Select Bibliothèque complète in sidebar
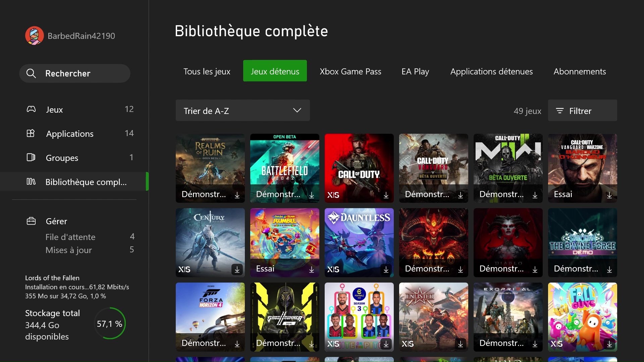The image size is (644, 362). (x=74, y=182)
